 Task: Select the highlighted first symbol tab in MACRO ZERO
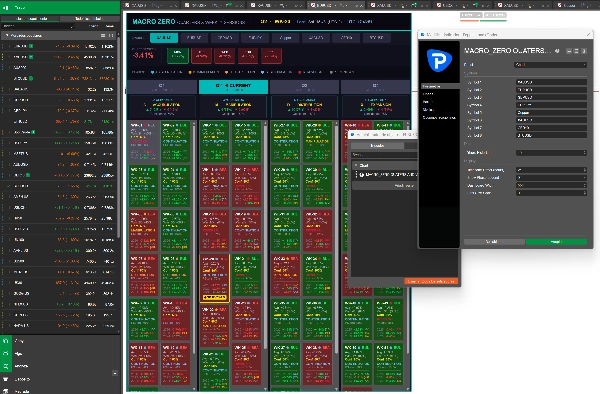click(164, 38)
